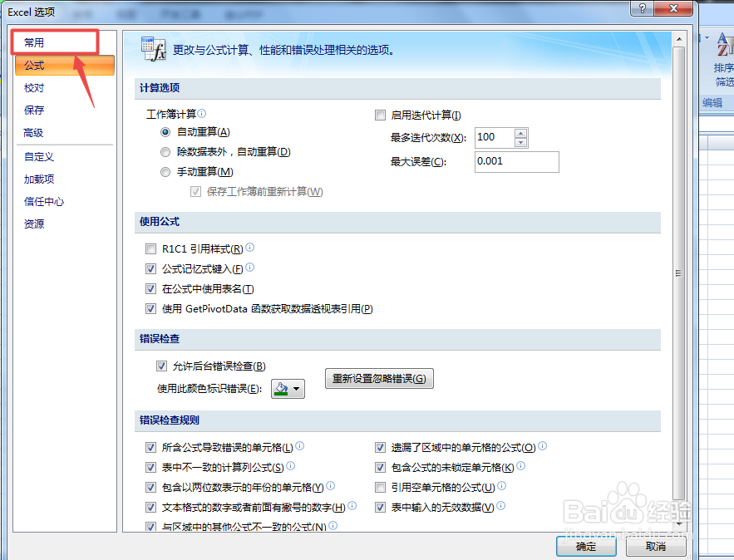
Task: Enable 引用空单元格的公式 checkbox
Action: (380, 488)
